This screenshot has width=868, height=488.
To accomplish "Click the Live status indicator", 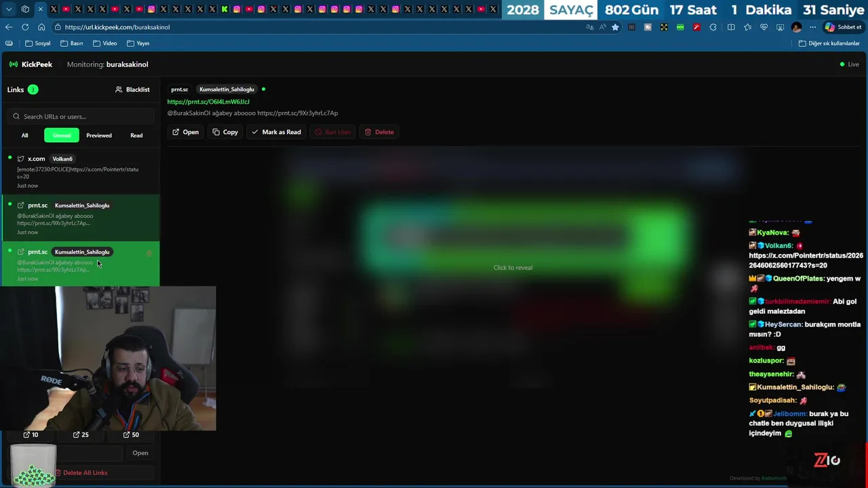I will (849, 64).
